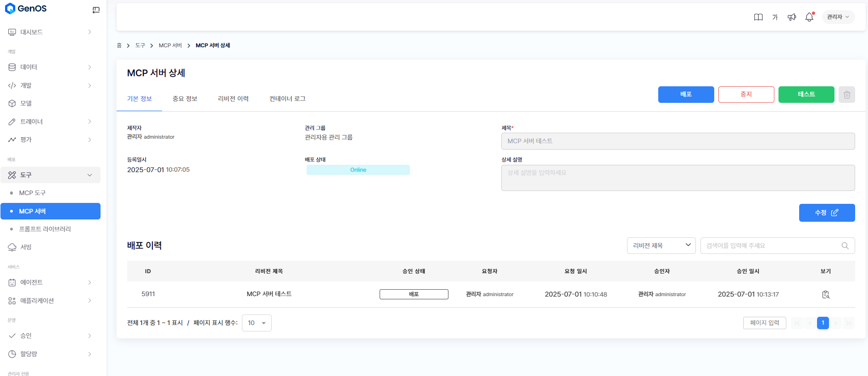
Task: Open the rows-per-page dropdown showing 10
Action: (257, 323)
